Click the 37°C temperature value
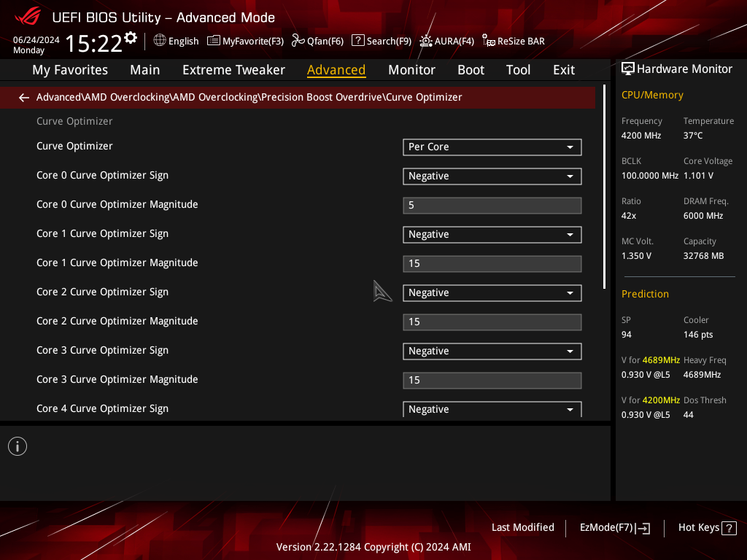Screen dimensions: 747x560 (693, 136)
